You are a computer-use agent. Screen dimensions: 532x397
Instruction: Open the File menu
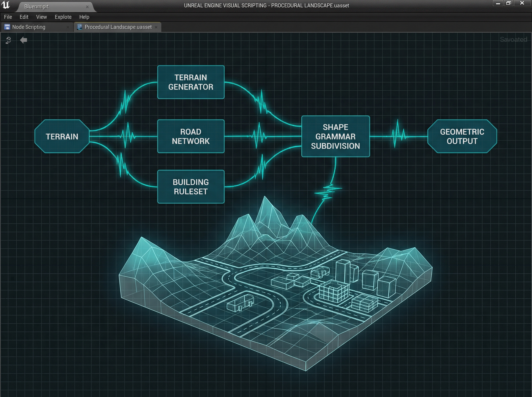click(8, 17)
